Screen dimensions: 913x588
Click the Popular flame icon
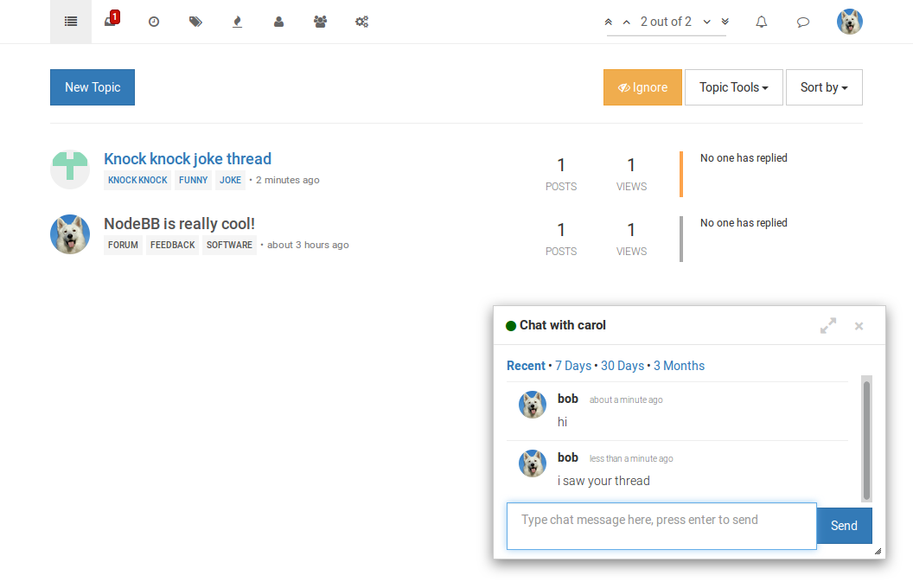tap(236, 22)
